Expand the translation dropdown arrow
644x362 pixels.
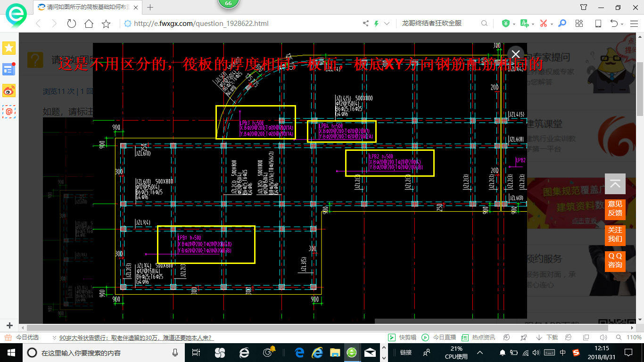(532, 24)
